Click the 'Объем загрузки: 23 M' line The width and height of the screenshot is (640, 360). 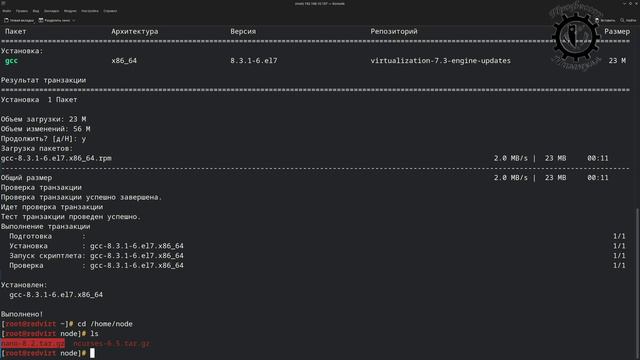pyautogui.click(x=43, y=119)
